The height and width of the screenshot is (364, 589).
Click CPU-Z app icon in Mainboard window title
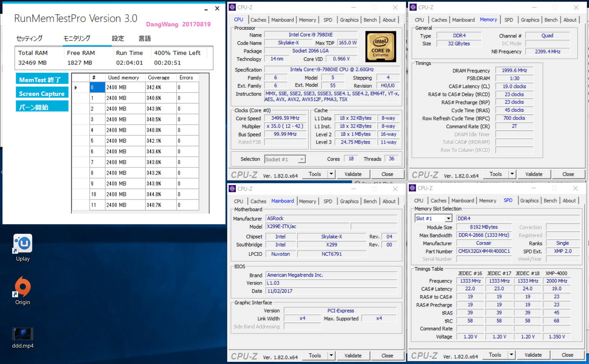(x=233, y=189)
